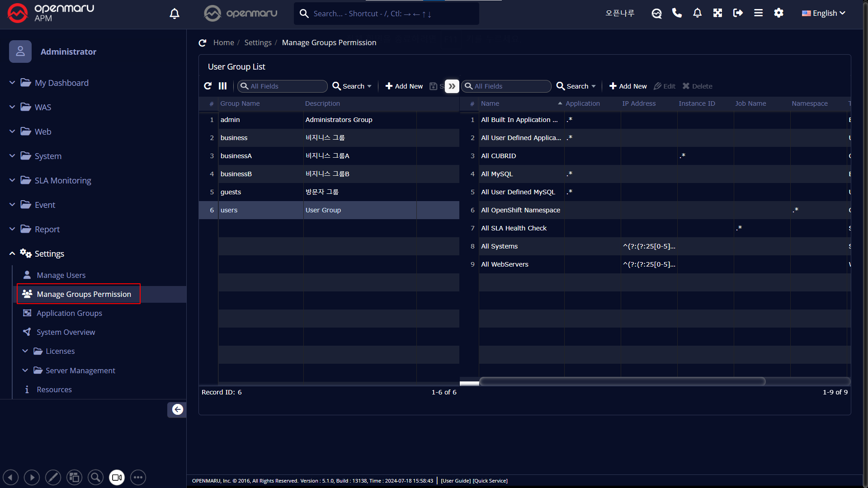Click the breadcrumb refresh icon
868x488 pixels.
(203, 42)
